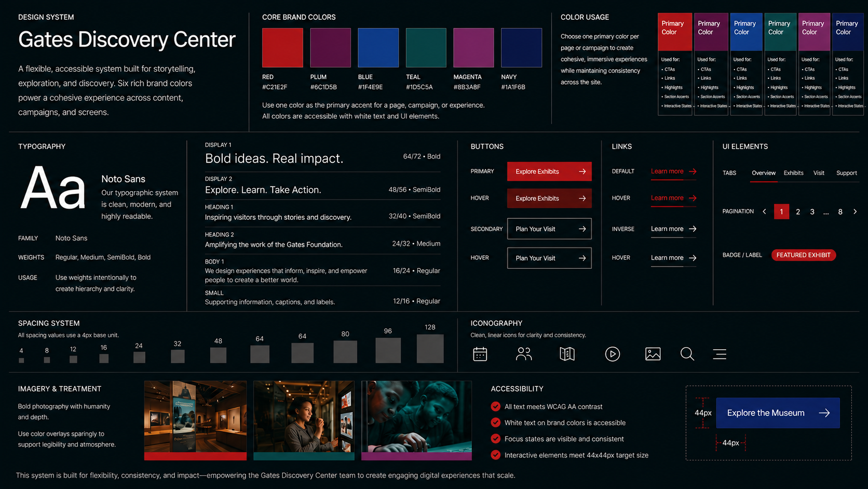Click the Explore the Museum button
Screen dimensions: 868x489
778,413
